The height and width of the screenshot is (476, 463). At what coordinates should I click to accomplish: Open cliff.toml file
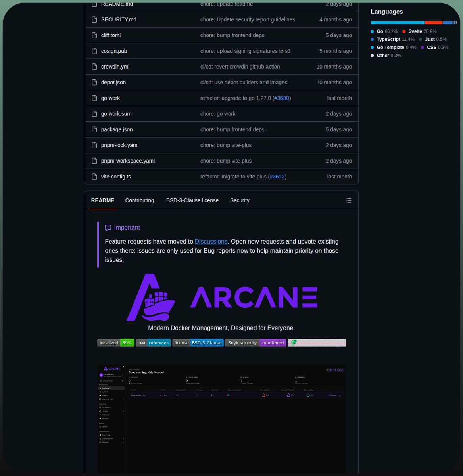[x=111, y=35]
